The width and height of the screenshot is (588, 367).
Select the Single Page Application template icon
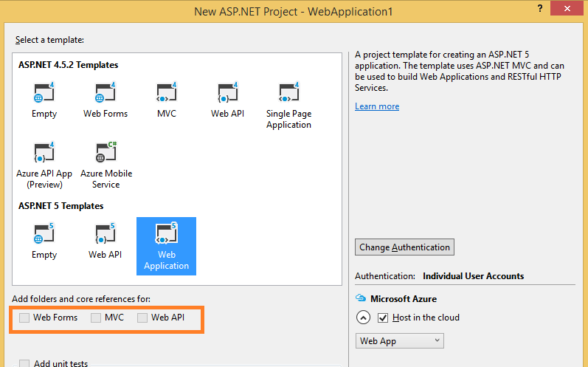coord(288,93)
